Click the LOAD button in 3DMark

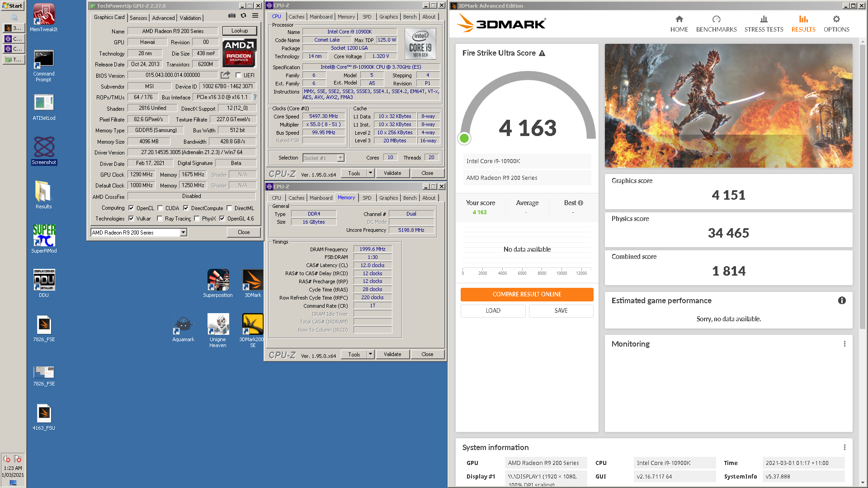[x=493, y=311]
